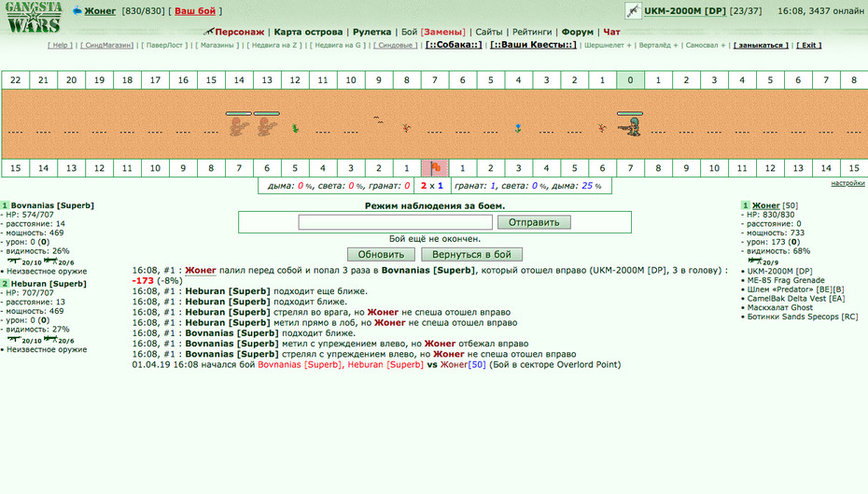Click the bird silhouette at position 9
This screenshot has height=494, width=868.
click(x=379, y=120)
